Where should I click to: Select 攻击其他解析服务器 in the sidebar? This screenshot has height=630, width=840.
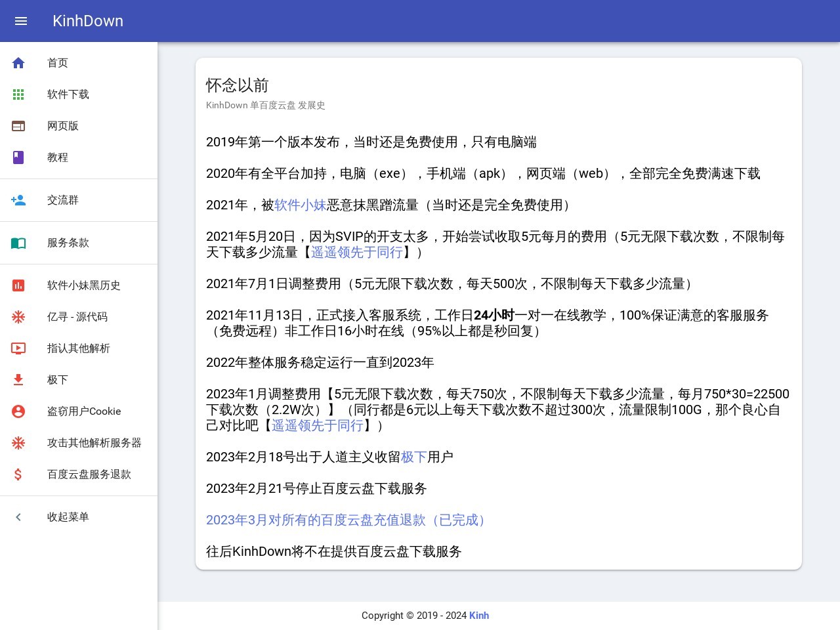pos(94,443)
